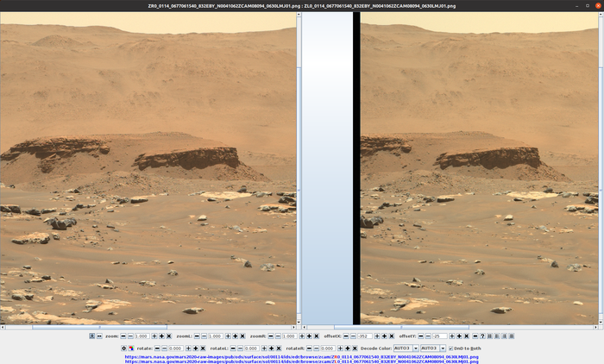Open the ZL0_0114 image URL link
Screen dimensions: 604x364
(302, 361)
